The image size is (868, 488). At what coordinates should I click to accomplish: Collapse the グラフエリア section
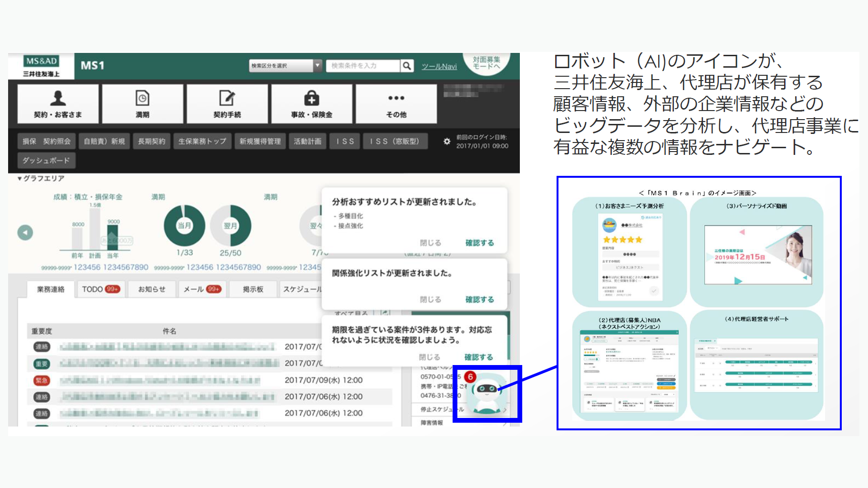point(41,178)
